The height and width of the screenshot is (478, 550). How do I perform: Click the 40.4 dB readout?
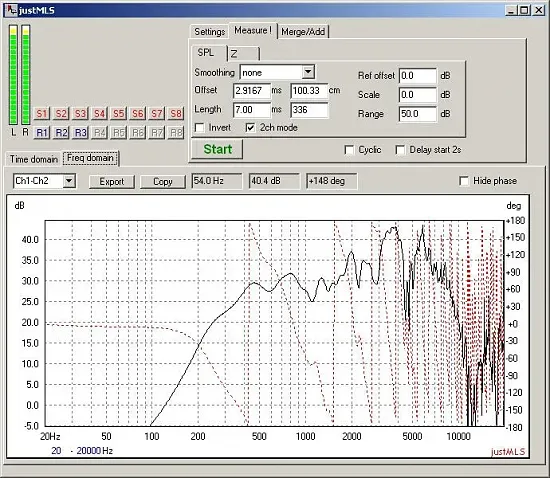pos(274,181)
